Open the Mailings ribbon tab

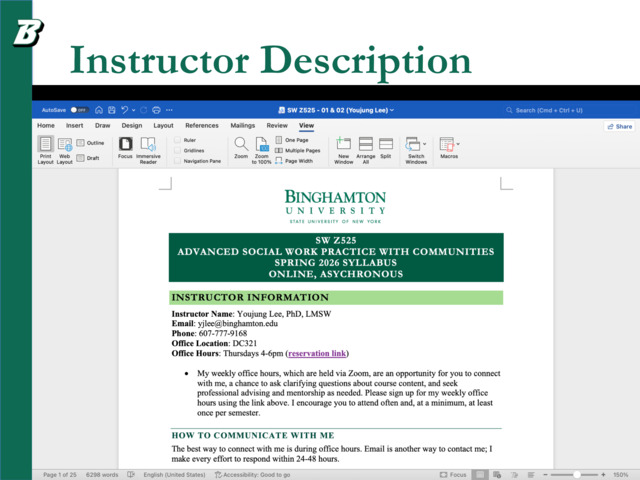[x=242, y=125]
